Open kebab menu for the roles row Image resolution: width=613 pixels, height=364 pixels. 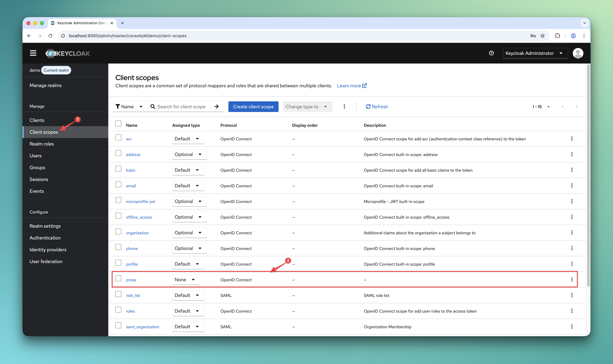pyautogui.click(x=572, y=311)
